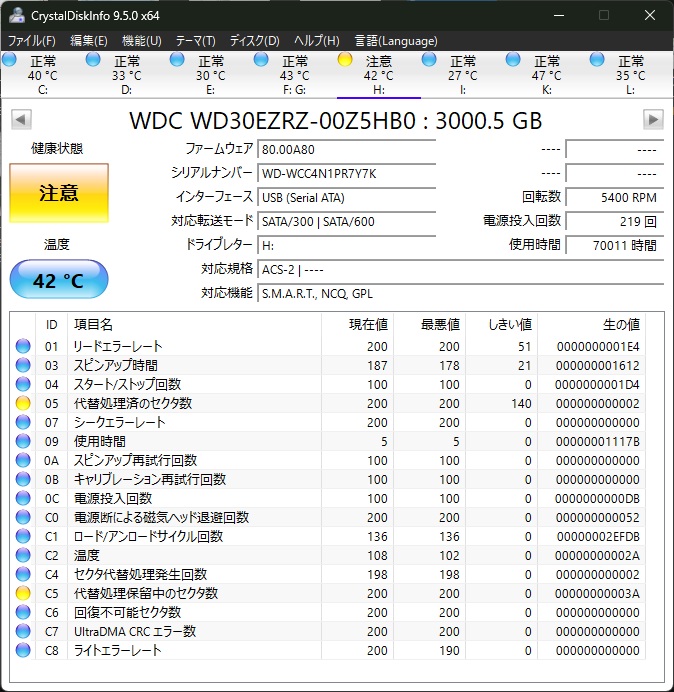Click the blue status icon for ID 0B

coord(23,479)
